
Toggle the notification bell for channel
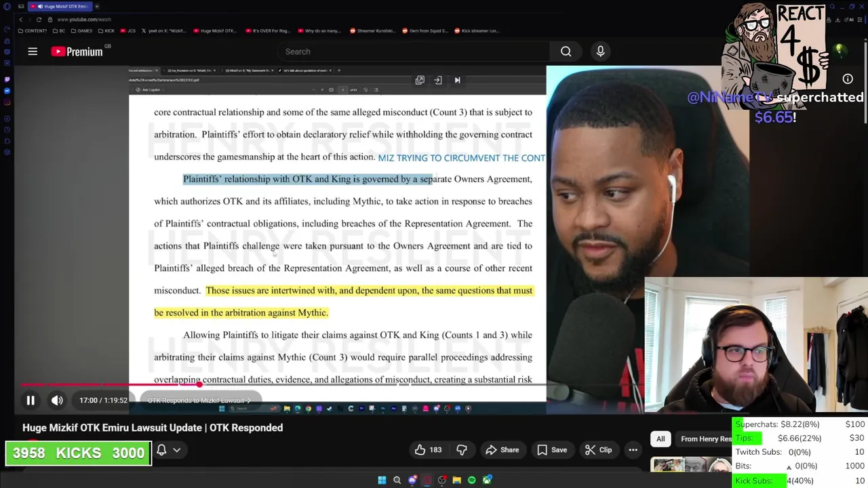pos(161,450)
